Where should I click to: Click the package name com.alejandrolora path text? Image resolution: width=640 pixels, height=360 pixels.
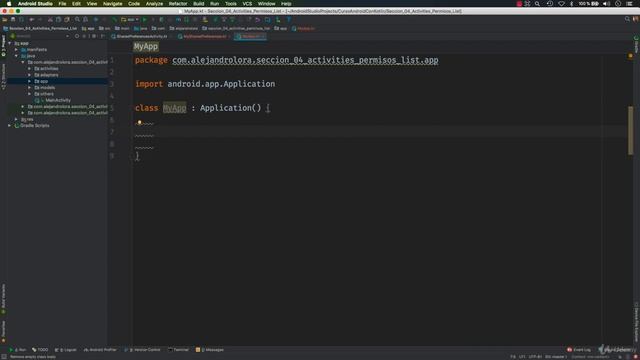(x=305, y=60)
